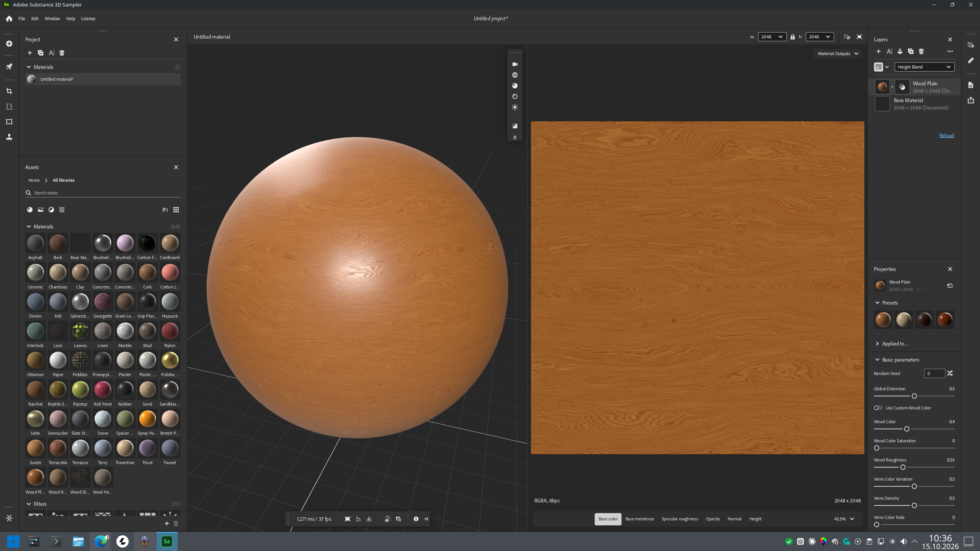The height and width of the screenshot is (551, 980).
Task: Select the Crop tool in left sidebar
Action: click(9, 91)
